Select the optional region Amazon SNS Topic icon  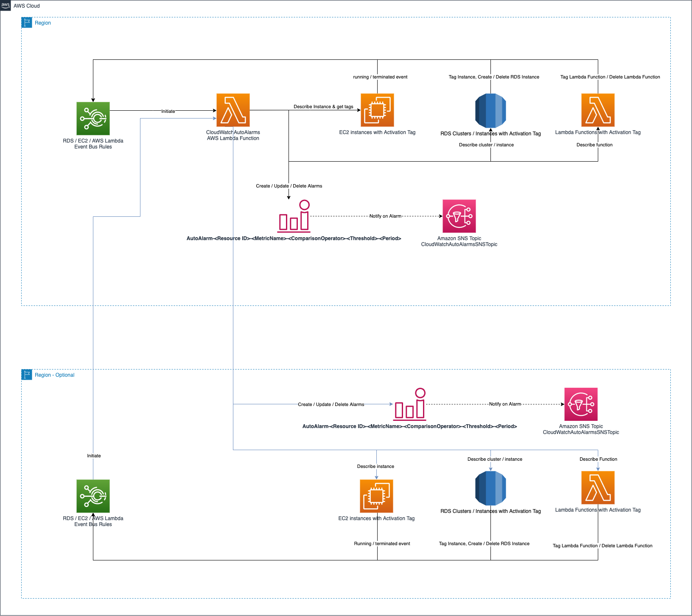click(x=581, y=404)
